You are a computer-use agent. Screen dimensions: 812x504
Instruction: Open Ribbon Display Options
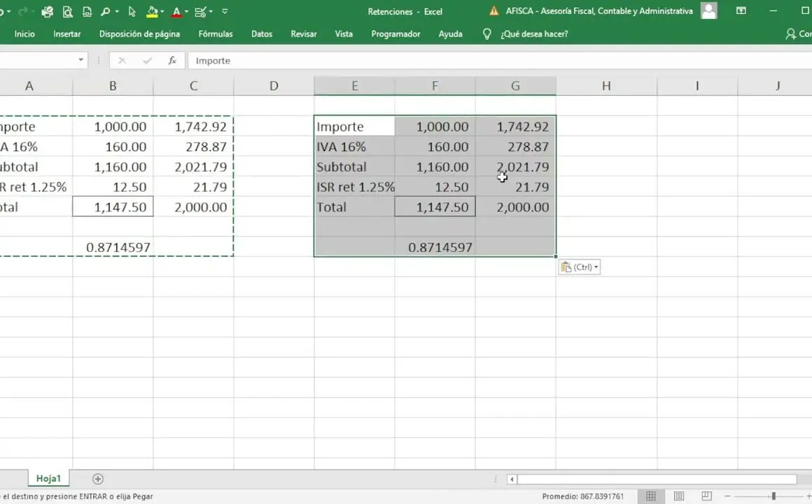point(741,11)
